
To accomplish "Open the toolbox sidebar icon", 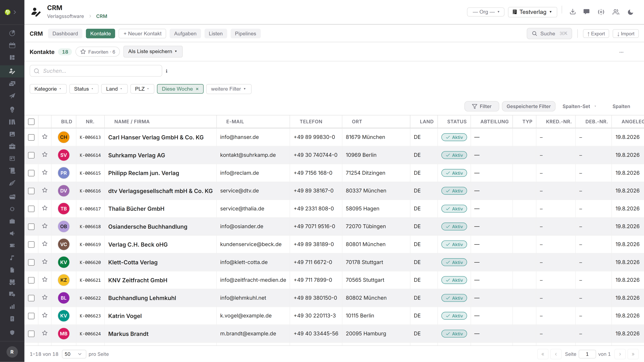I will [x=12, y=146].
